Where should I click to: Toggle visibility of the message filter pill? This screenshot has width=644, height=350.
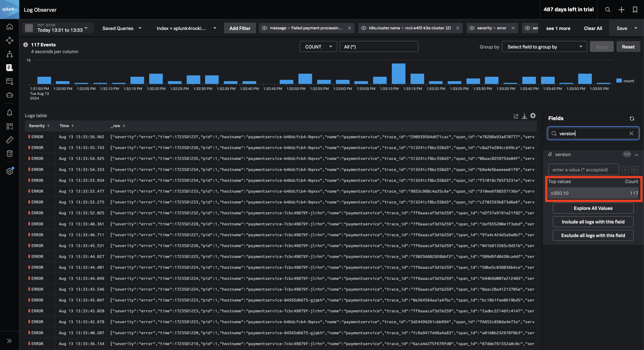[264, 28]
